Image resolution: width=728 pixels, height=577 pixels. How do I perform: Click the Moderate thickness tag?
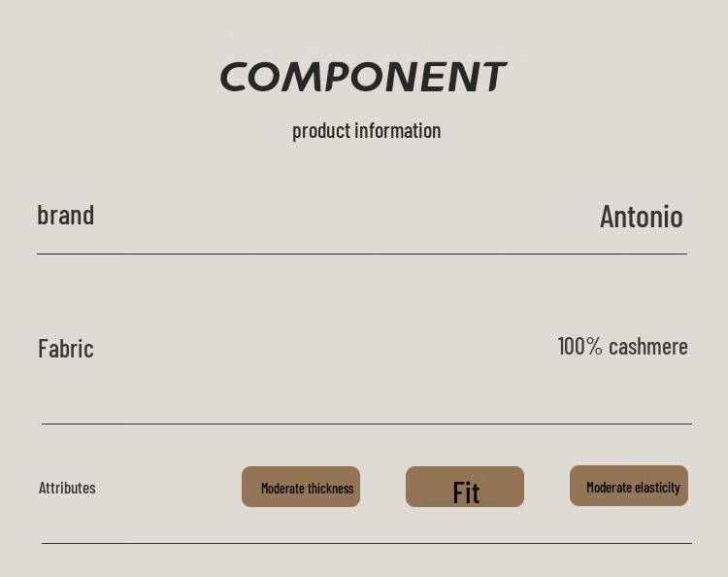click(x=301, y=487)
